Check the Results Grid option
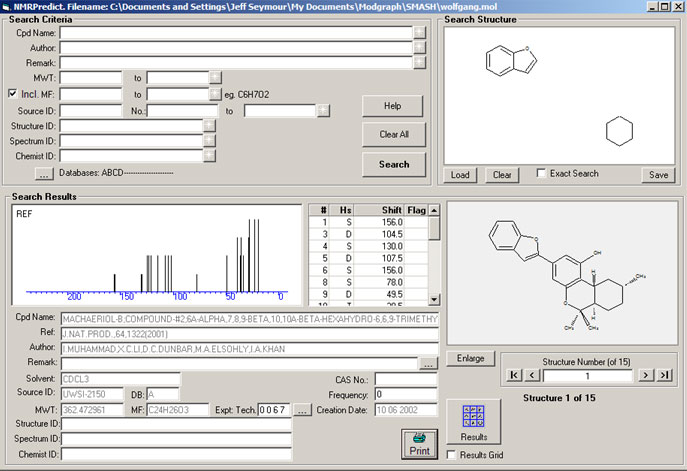The height and width of the screenshot is (471, 687). pyautogui.click(x=452, y=455)
